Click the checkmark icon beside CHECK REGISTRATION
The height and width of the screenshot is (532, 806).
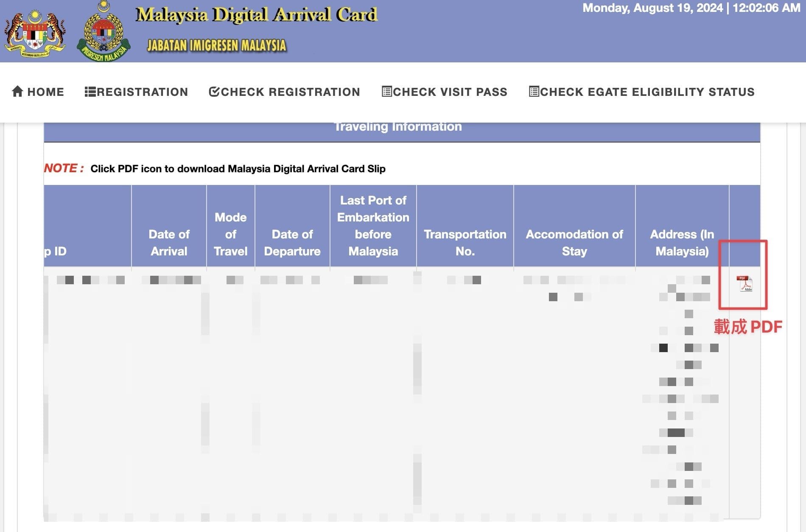tap(214, 92)
